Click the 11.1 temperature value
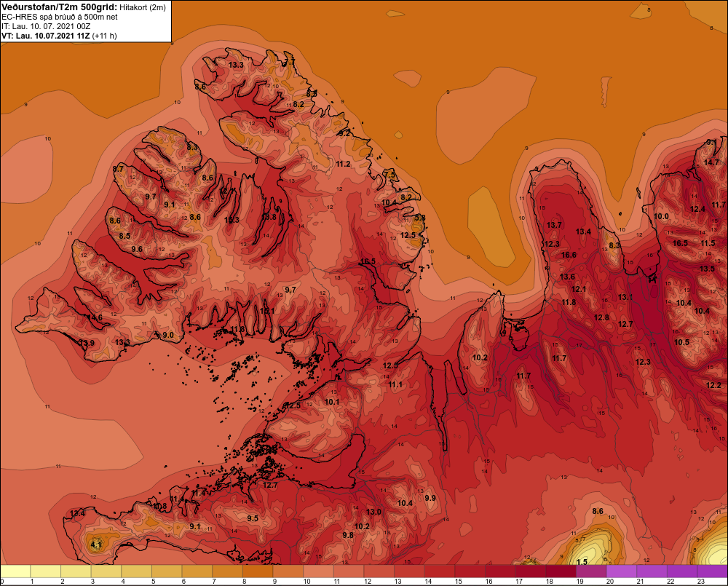 pos(395,384)
